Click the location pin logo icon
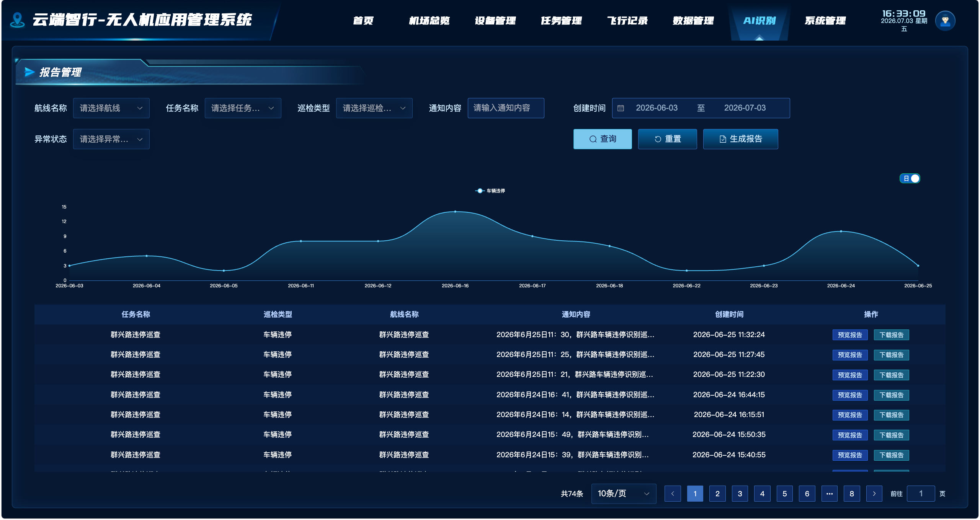Image resolution: width=980 pixels, height=520 pixels. [x=17, y=20]
